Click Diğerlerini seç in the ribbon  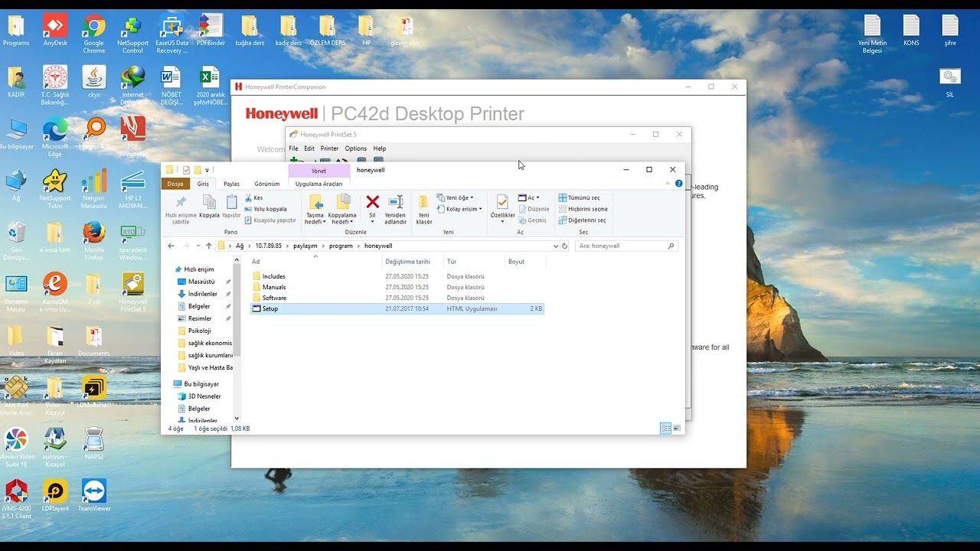pyautogui.click(x=582, y=220)
